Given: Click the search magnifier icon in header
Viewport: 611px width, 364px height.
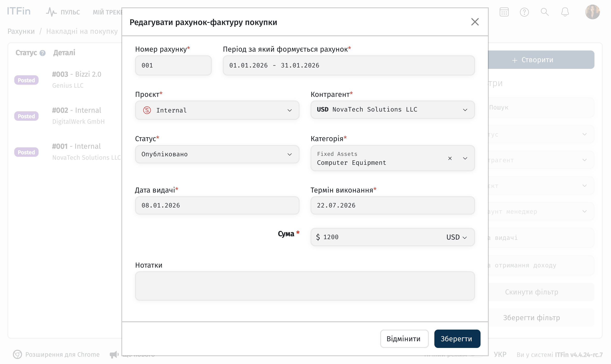Looking at the screenshot, I should [x=545, y=12].
